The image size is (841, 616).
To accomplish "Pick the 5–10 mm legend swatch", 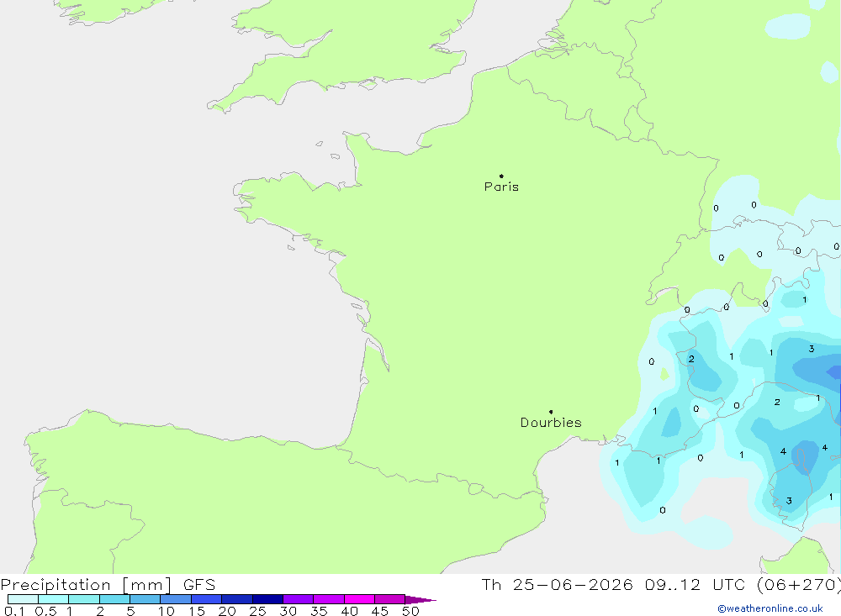I will (x=145, y=599).
